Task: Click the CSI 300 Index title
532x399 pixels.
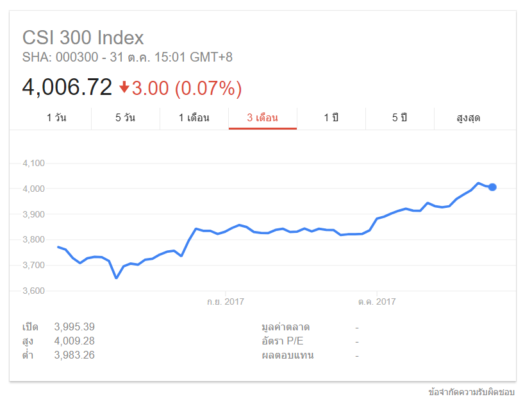Action: (83, 37)
